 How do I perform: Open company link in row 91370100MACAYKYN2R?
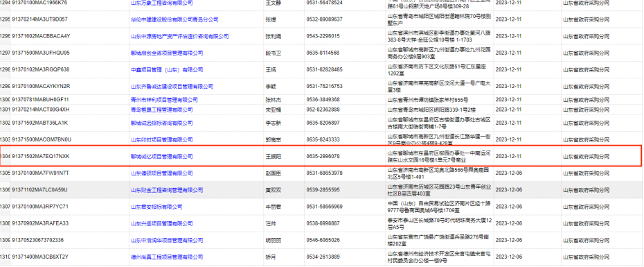tap(172, 87)
